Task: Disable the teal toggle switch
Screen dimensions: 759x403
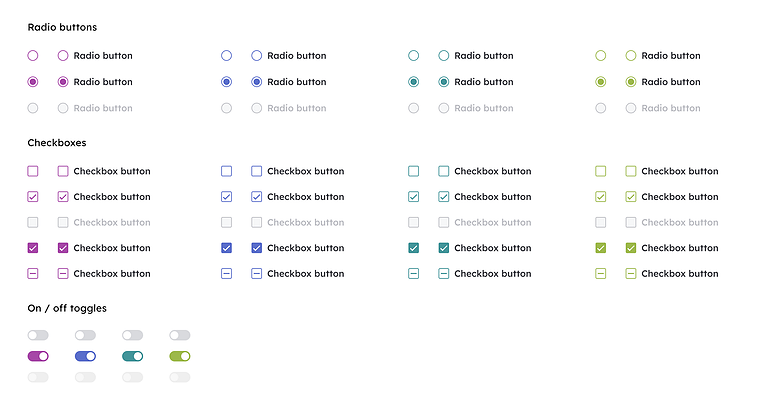Action: (133, 356)
